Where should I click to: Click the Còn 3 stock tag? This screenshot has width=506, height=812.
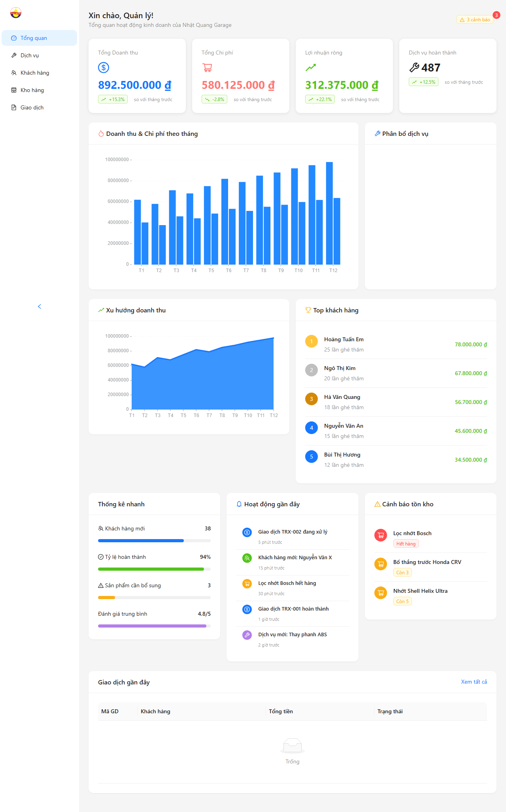[402, 573]
